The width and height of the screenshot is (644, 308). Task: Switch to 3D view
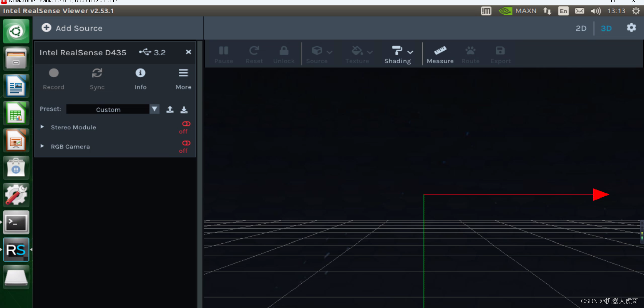[606, 28]
